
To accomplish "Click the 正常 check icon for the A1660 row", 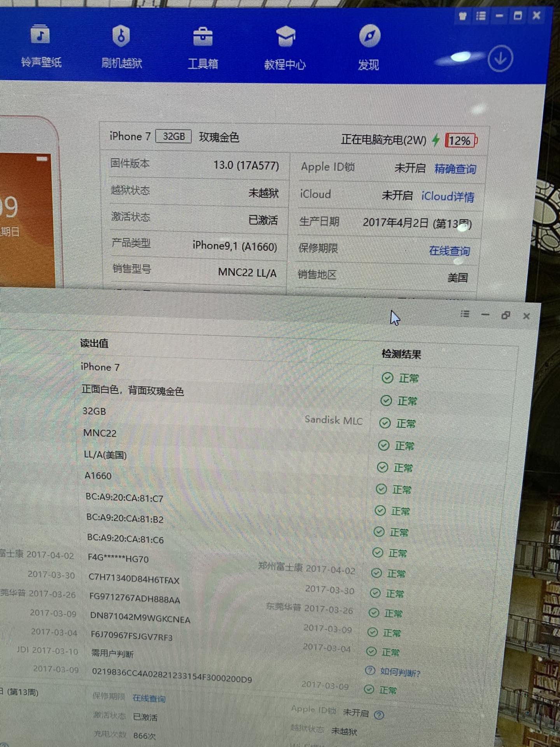I will tap(381, 489).
